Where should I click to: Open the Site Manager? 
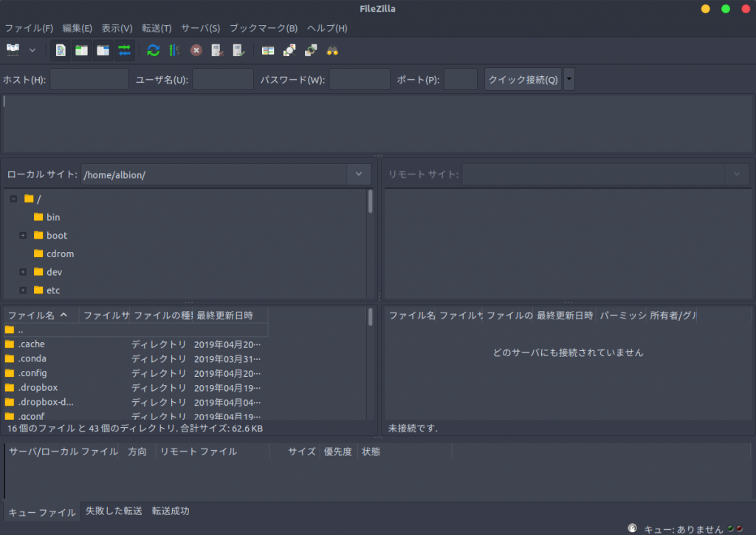pyautogui.click(x=13, y=50)
